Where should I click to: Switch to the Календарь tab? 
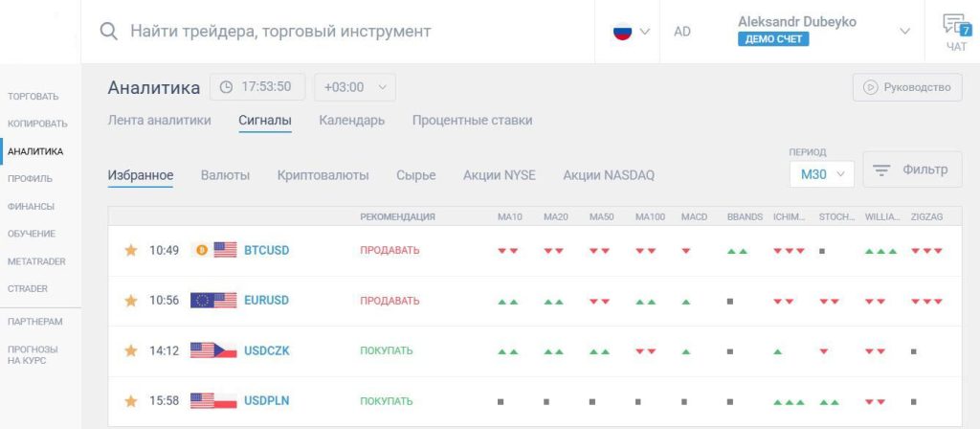[352, 120]
